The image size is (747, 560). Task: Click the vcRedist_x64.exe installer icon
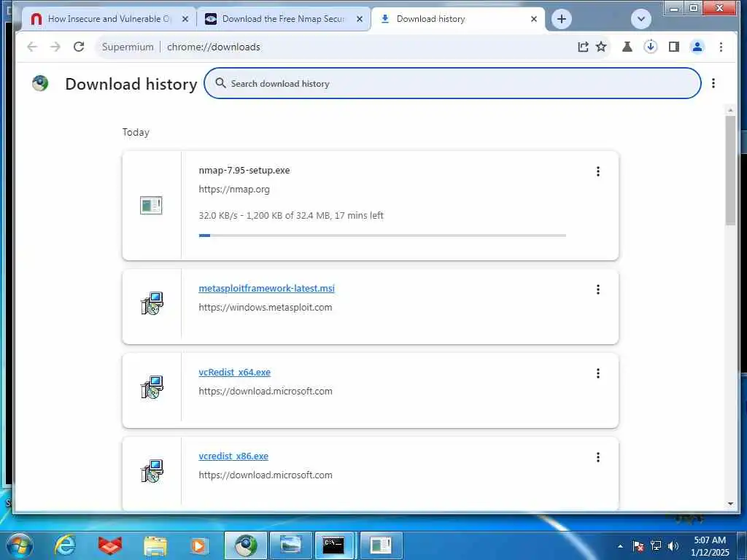coord(152,387)
